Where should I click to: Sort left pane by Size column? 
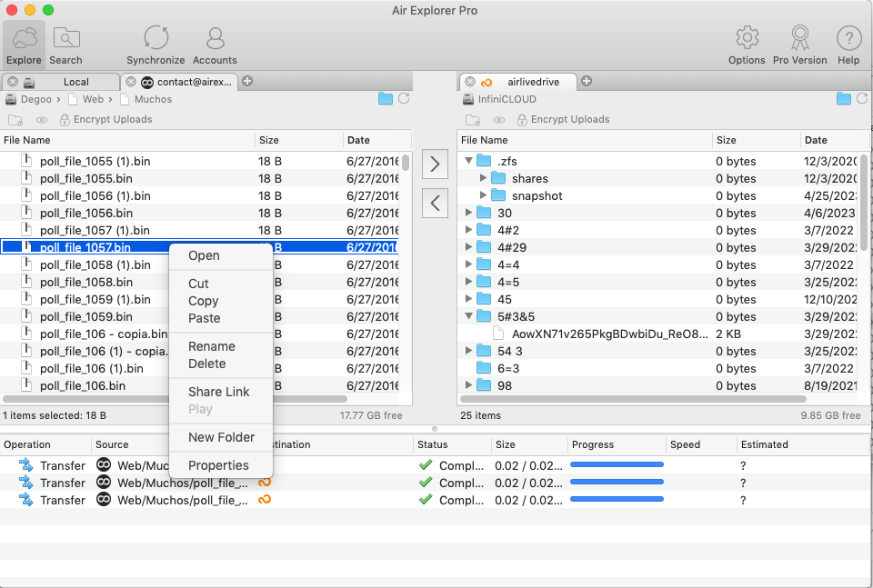(299, 140)
